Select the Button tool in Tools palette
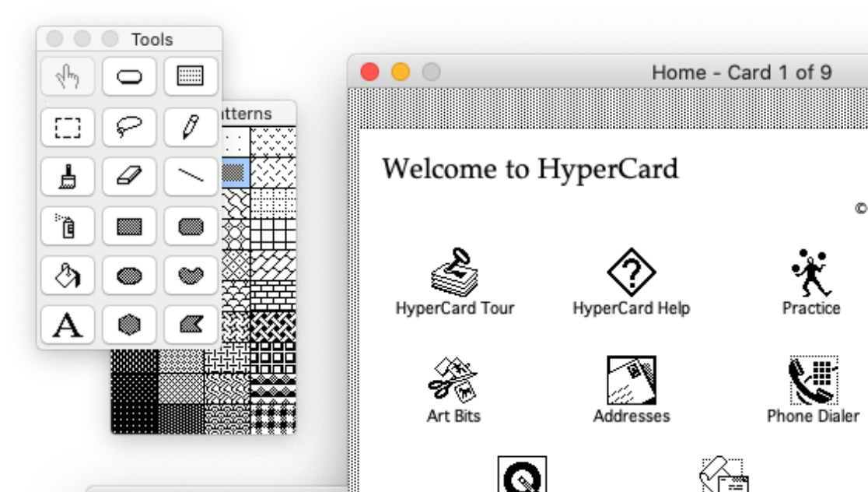The height and width of the screenshot is (492, 868). (129, 76)
